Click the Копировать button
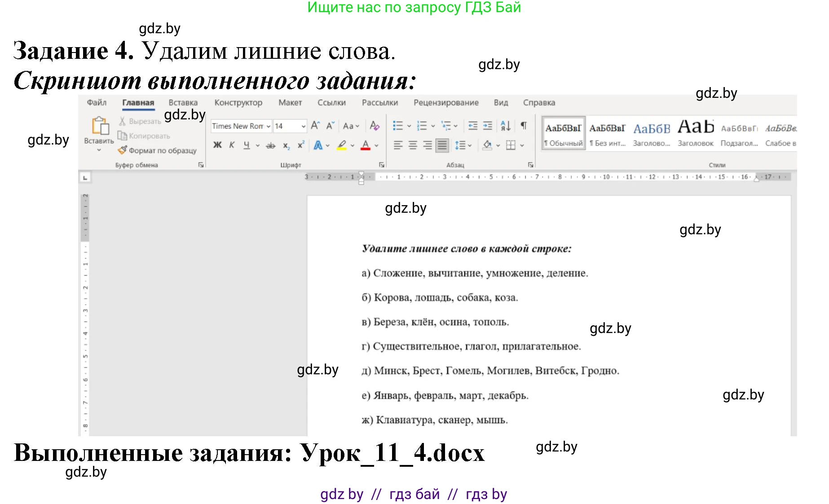 tap(144, 136)
